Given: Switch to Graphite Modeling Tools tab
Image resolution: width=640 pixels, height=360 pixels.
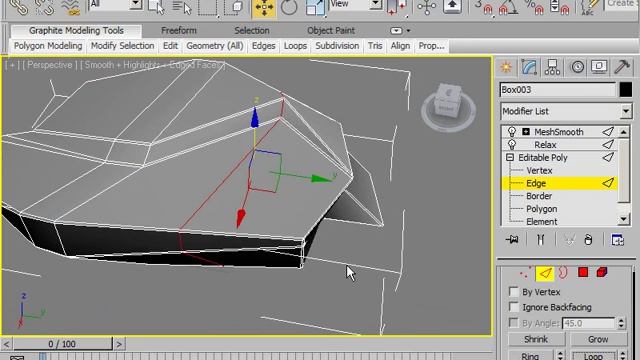Looking at the screenshot, I should [76, 31].
